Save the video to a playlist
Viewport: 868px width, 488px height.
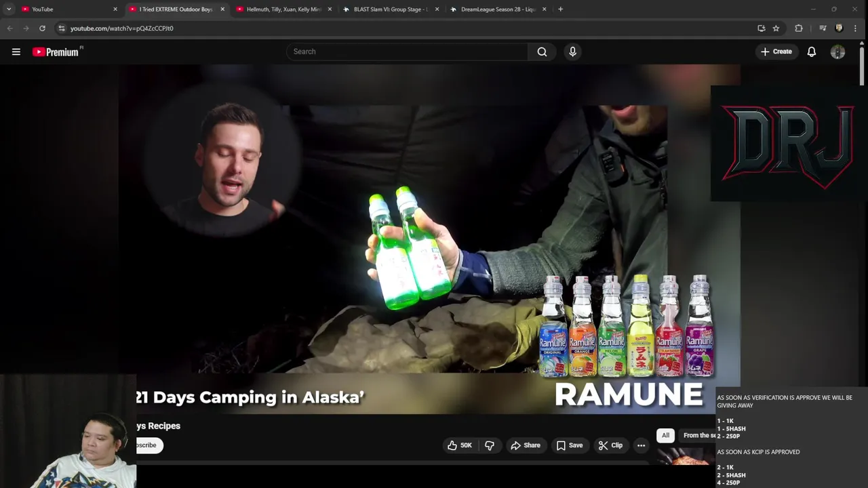pos(570,445)
